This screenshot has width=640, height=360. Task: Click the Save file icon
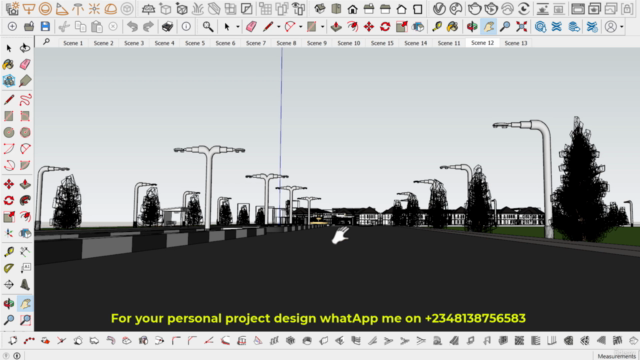[x=45, y=27]
